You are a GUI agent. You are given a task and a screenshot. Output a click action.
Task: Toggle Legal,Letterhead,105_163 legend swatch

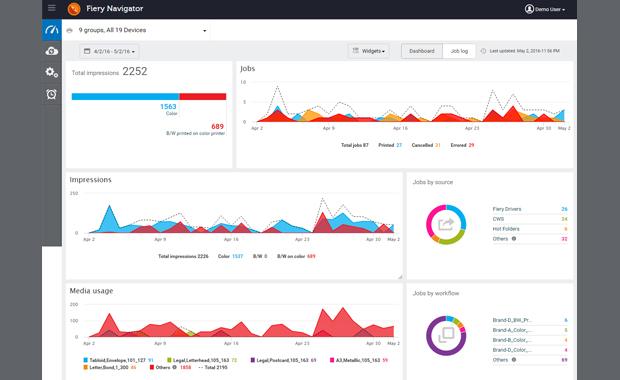169,360
